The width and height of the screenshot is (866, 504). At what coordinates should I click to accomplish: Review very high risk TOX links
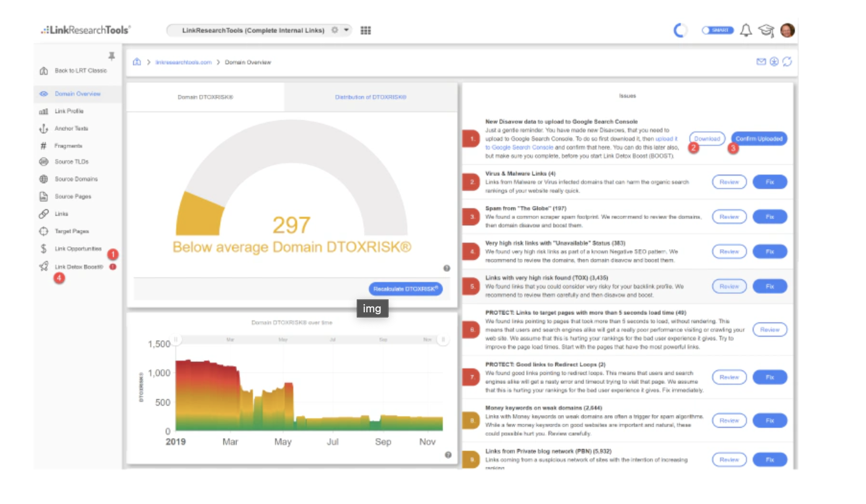[729, 286]
